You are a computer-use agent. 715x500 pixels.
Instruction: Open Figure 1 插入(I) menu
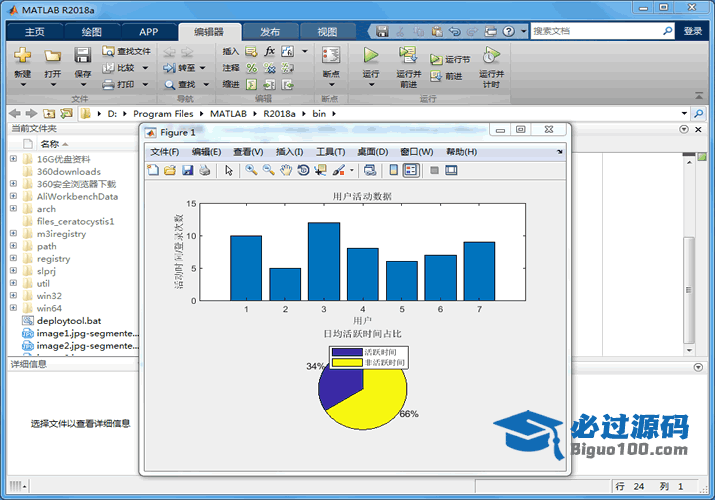point(290,152)
